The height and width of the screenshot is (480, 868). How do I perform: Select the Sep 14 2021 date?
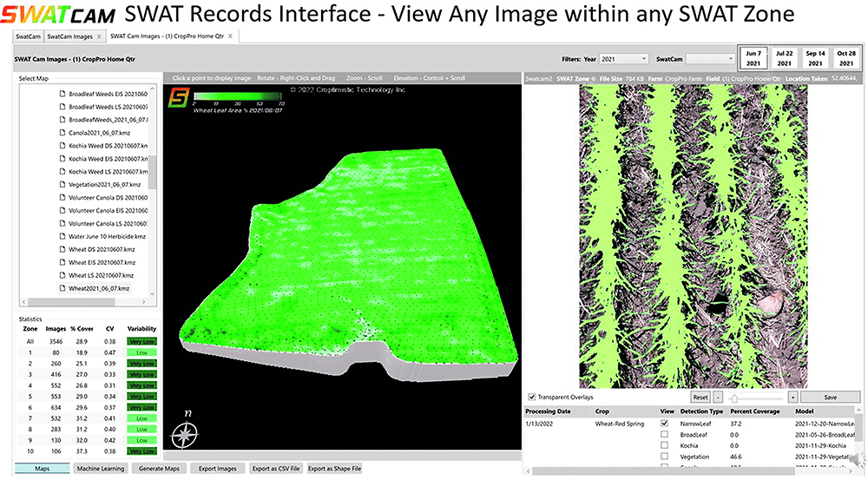pyautogui.click(x=815, y=58)
